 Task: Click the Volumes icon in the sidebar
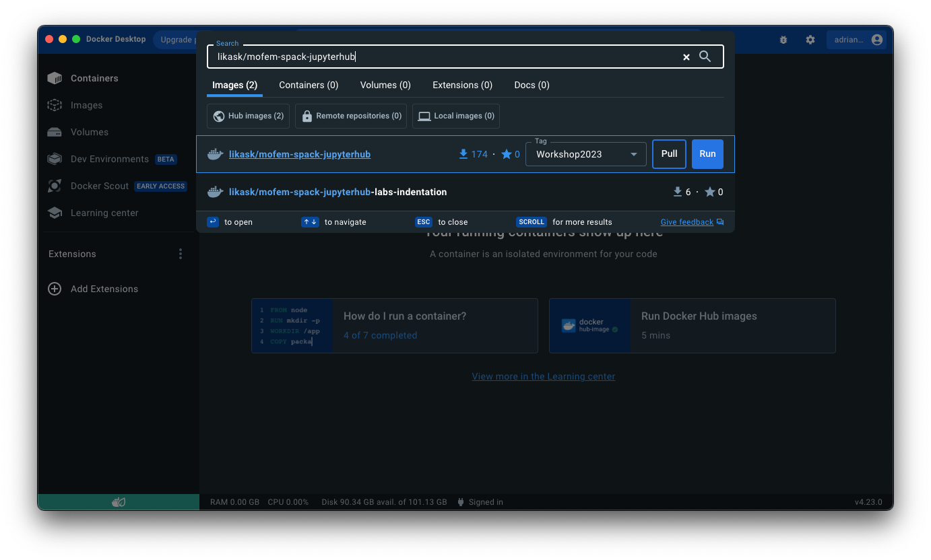55,132
